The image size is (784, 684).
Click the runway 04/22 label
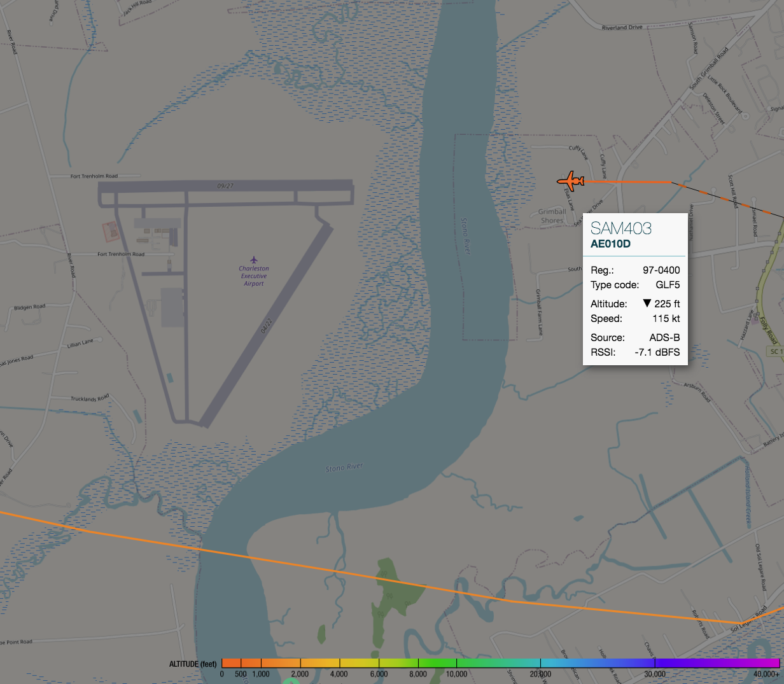click(x=266, y=326)
